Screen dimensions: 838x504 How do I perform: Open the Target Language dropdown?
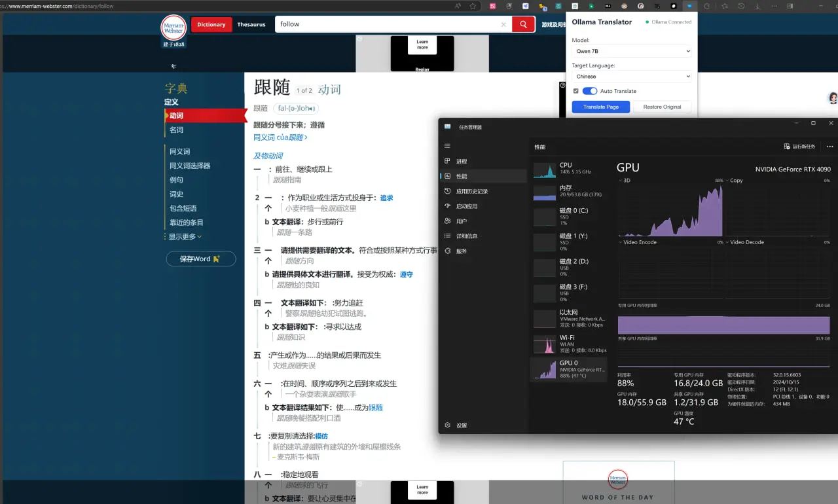630,76
